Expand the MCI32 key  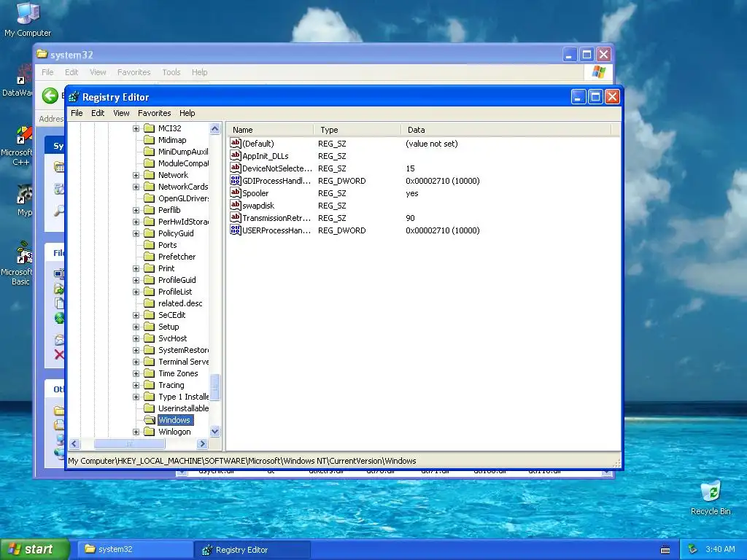coord(136,128)
